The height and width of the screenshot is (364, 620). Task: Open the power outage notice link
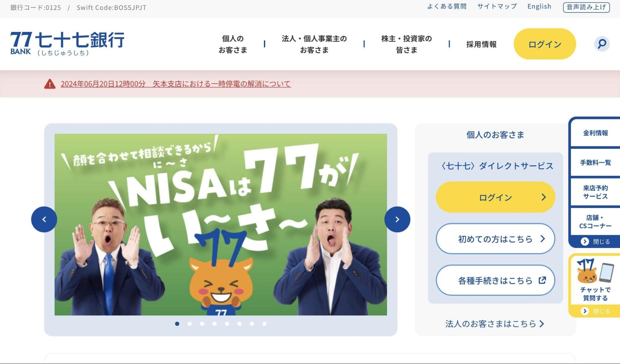pos(176,84)
